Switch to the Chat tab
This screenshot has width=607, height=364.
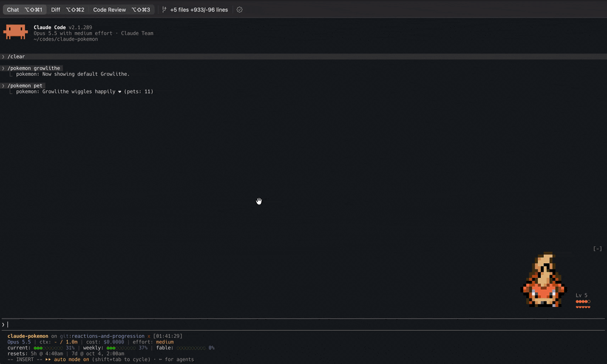point(24,10)
